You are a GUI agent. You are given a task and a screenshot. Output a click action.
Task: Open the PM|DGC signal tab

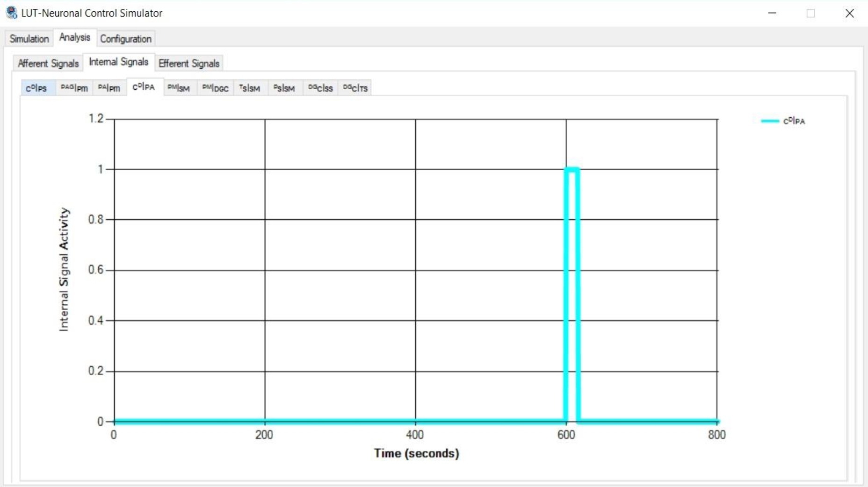click(x=215, y=88)
